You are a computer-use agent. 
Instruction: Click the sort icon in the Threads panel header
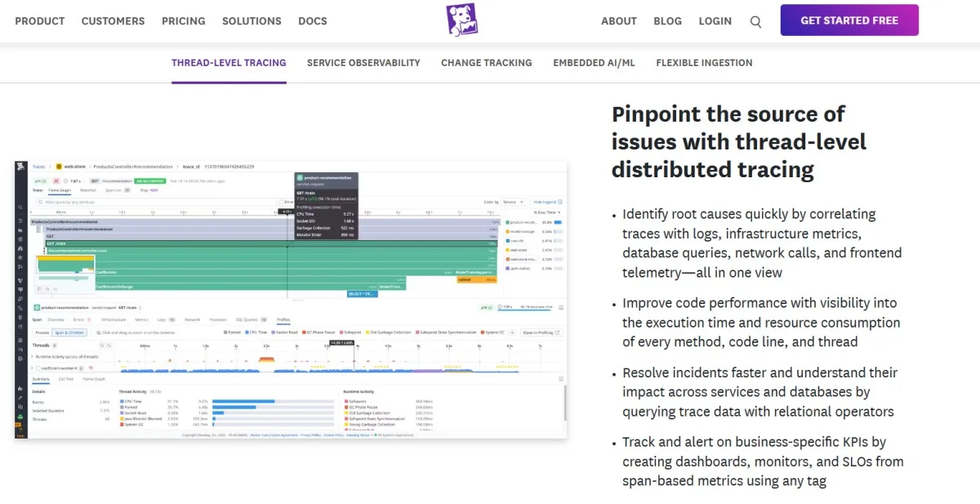point(109,344)
